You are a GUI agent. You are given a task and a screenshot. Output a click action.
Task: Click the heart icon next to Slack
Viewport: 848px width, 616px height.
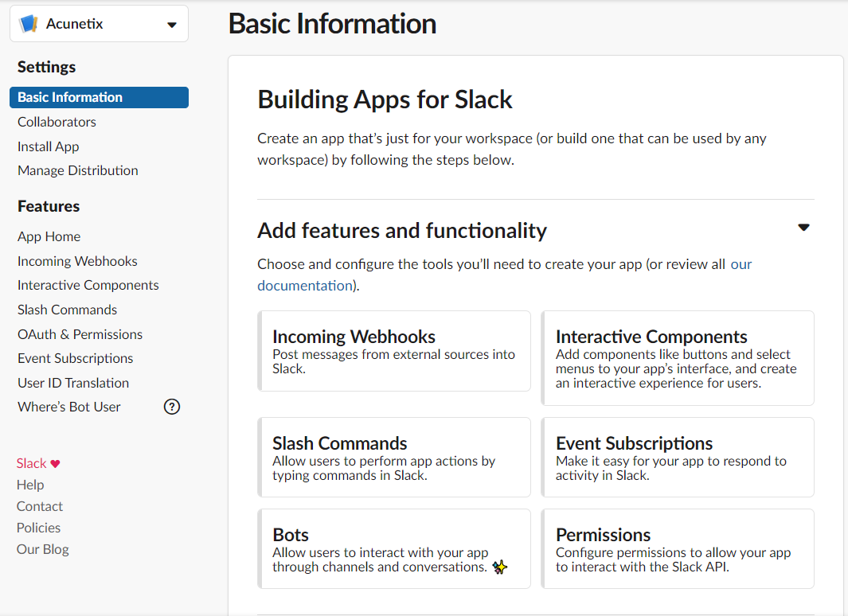(x=55, y=464)
